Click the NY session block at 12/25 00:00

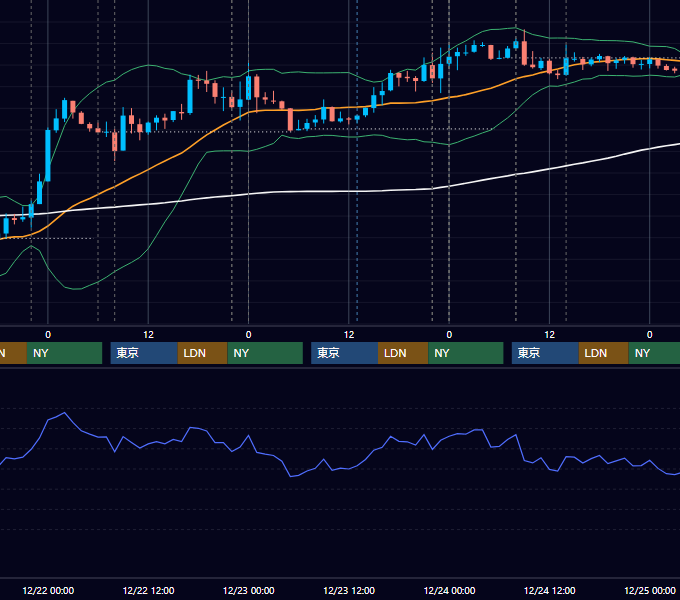click(x=654, y=353)
